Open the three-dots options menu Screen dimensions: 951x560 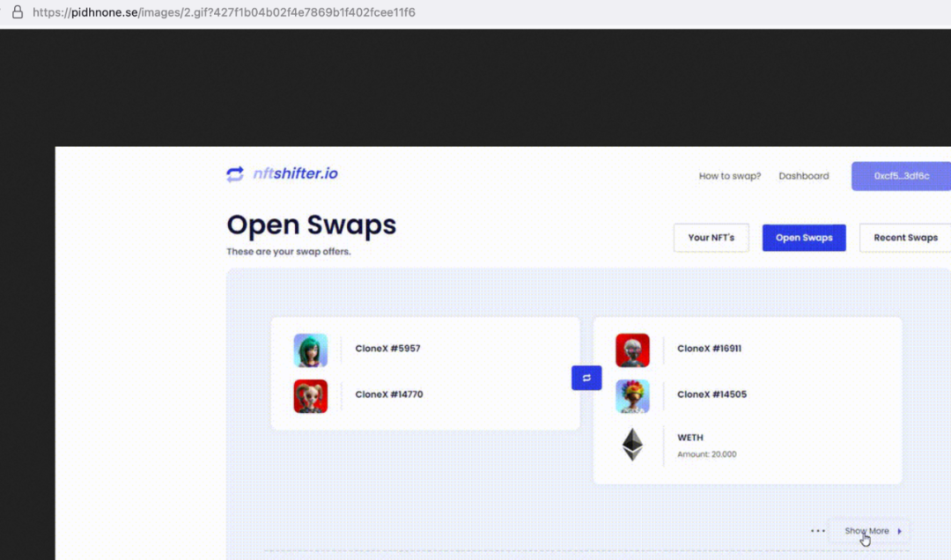(x=818, y=531)
